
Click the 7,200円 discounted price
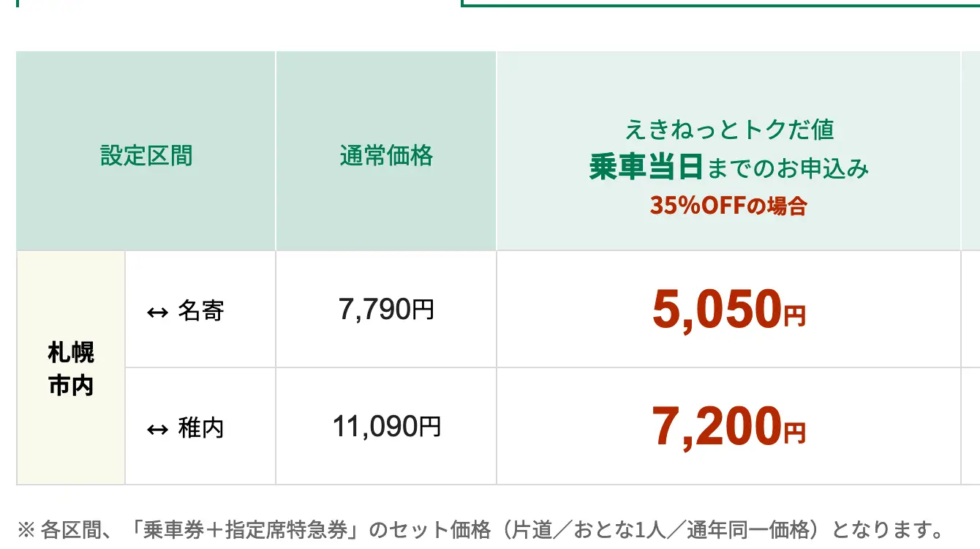click(x=728, y=426)
